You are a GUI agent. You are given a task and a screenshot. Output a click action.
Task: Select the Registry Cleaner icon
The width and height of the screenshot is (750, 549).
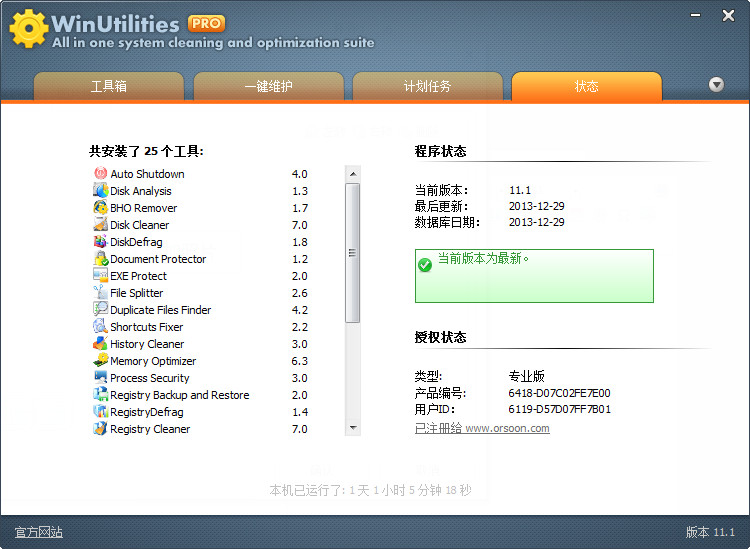[100, 429]
